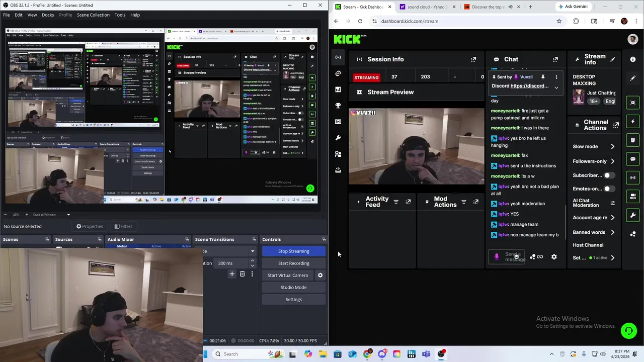Expand Slow mode options
Viewport: 644px width, 362px height.
(x=612, y=147)
